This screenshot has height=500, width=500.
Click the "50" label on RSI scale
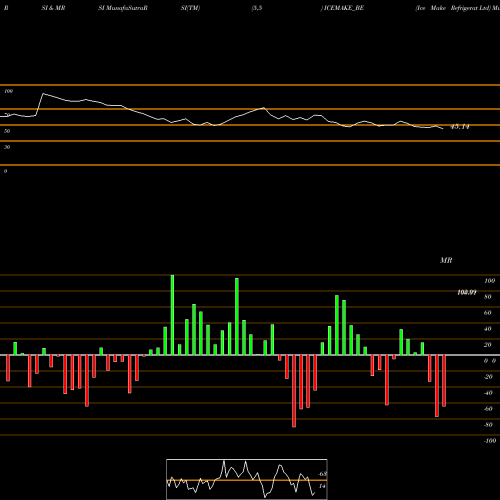pos(7,131)
